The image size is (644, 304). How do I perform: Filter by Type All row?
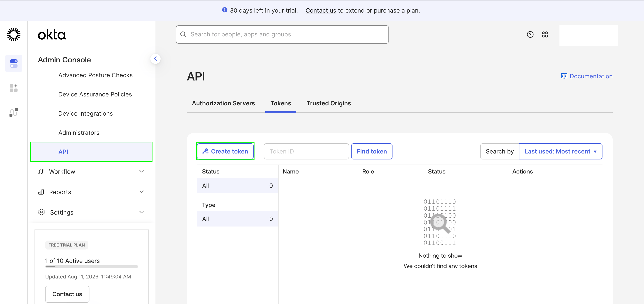pos(237,219)
